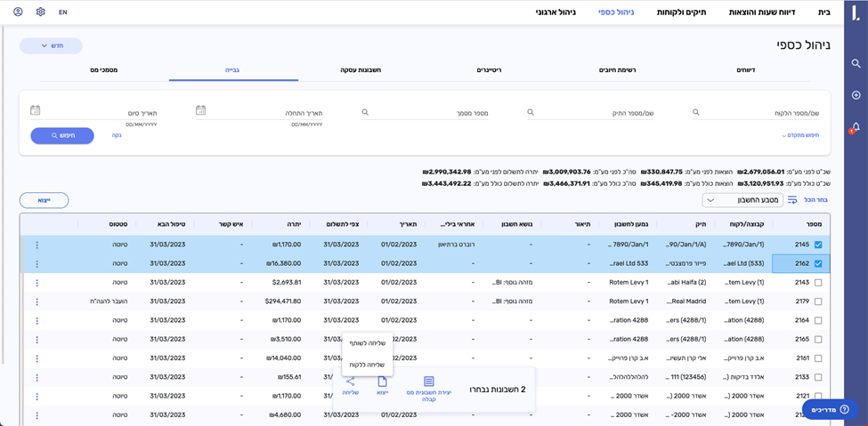Open the מטבע החשבון currency dropdown
868x426 pixels.
pos(742,201)
